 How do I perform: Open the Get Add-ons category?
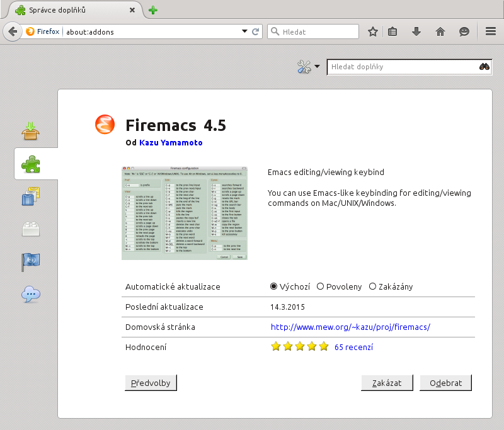pos(30,131)
